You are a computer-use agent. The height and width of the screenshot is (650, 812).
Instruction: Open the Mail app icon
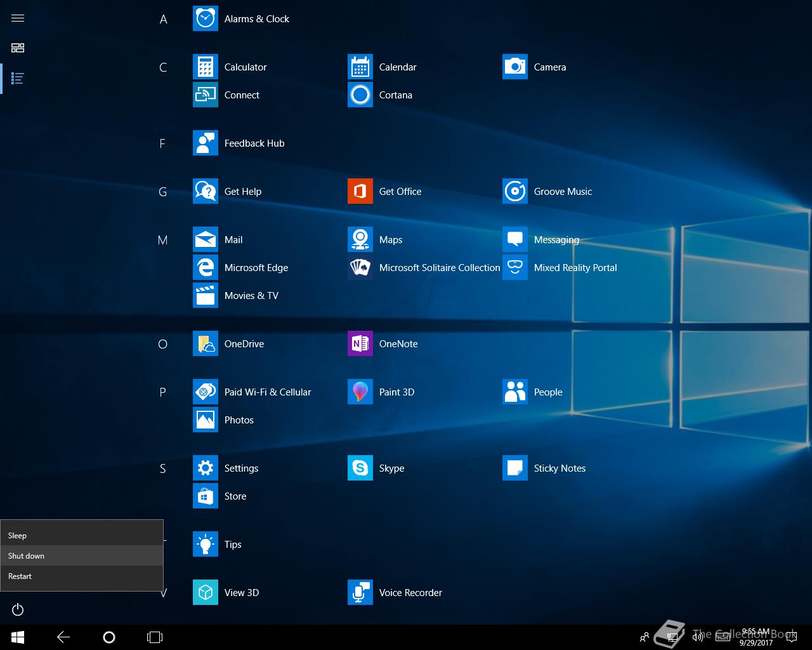(206, 239)
